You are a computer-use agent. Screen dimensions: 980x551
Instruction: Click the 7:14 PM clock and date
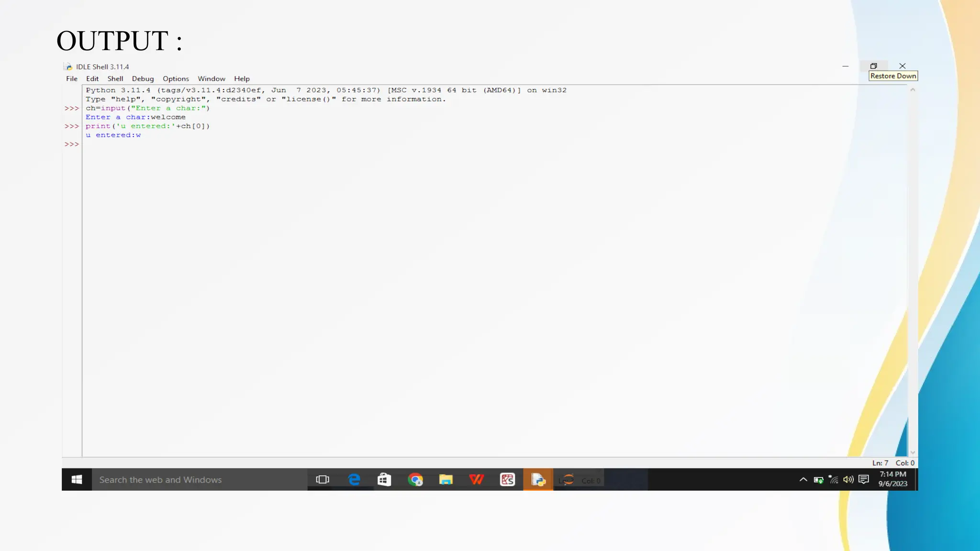(x=893, y=479)
